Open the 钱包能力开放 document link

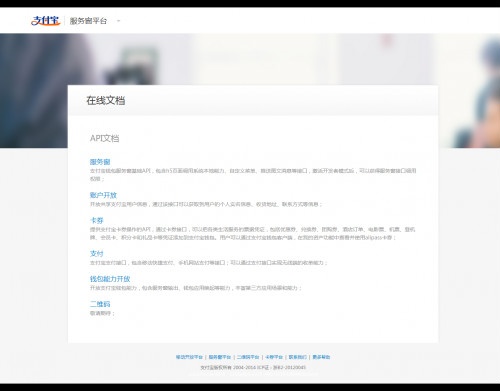coord(110,279)
